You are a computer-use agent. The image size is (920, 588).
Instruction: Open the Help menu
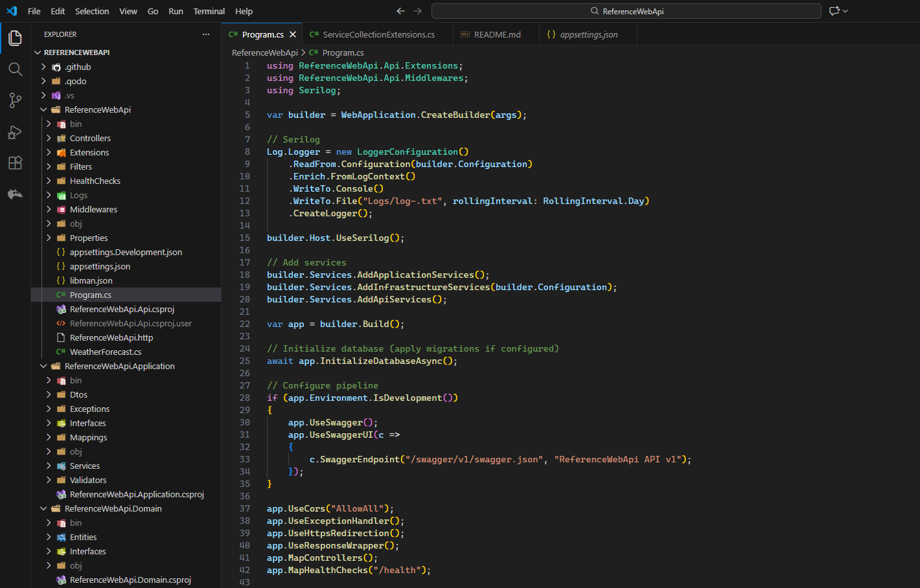[244, 11]
